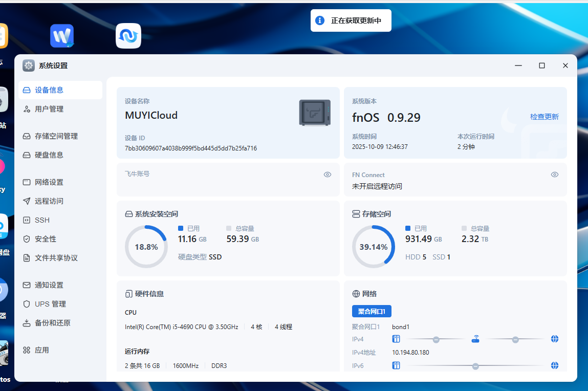Screen dimensions: 588x391
Task: Switch to 网络设置 section
Action: click(49, 182)
